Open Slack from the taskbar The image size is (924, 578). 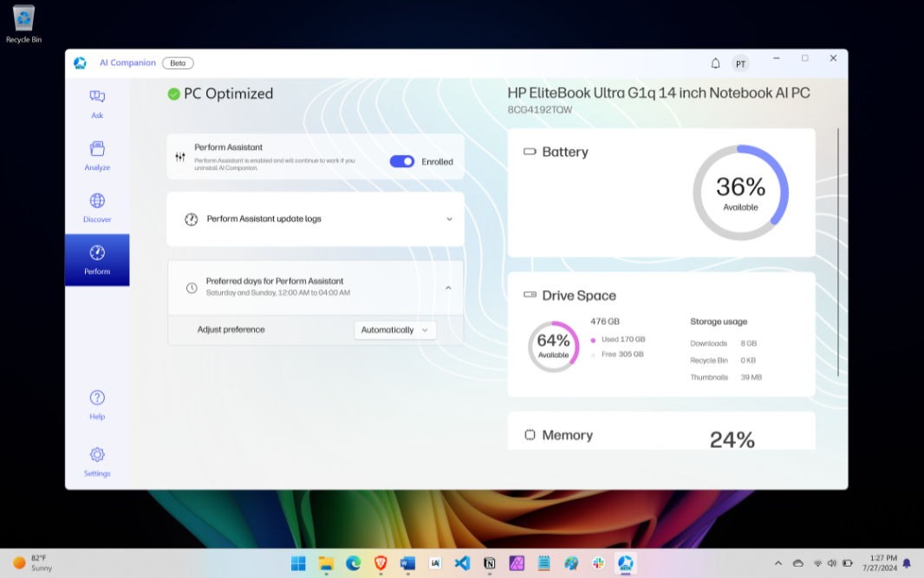point(598,564)
